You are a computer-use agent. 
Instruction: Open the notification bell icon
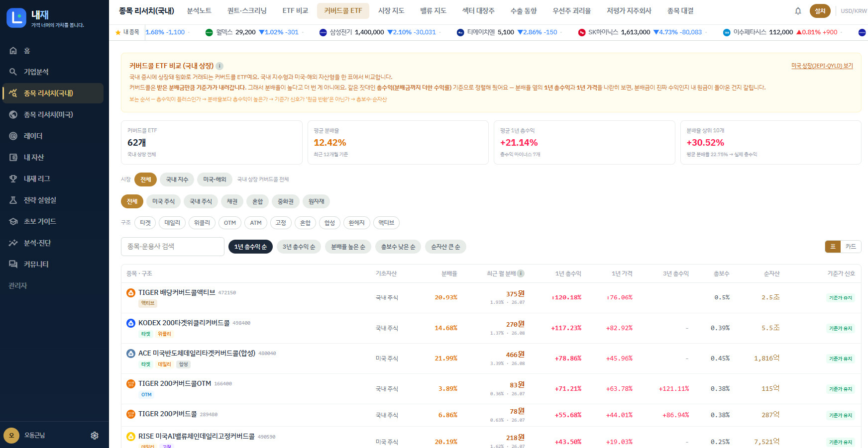(798, 11)
